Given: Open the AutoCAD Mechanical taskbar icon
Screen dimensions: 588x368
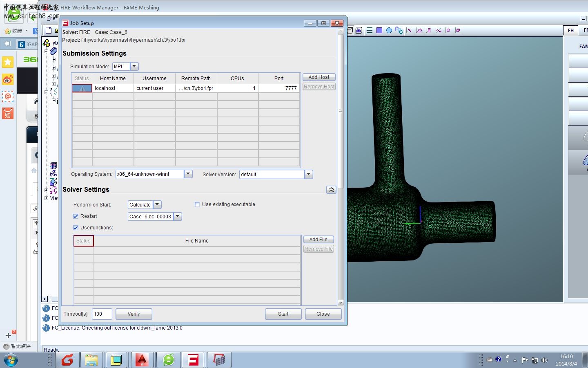Looking at the screenshot, I should coord(142,360).
